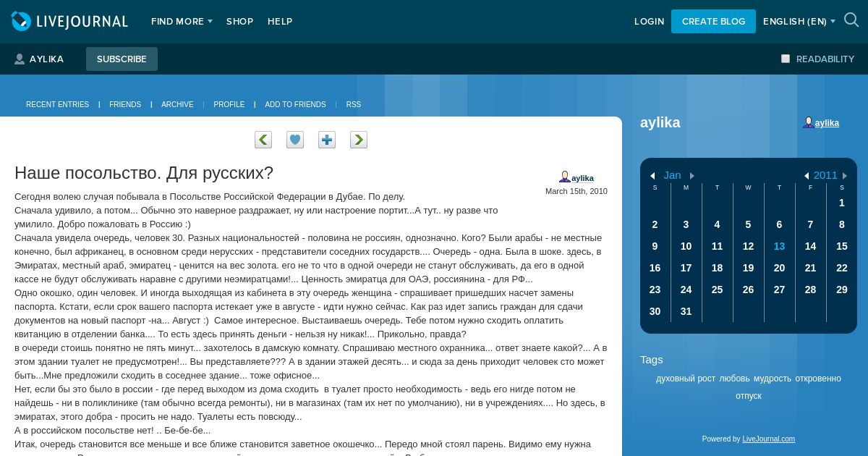This screenshot has width=868, height=456.
Task: Open the Shop menu item
Action: click(239, 22)
